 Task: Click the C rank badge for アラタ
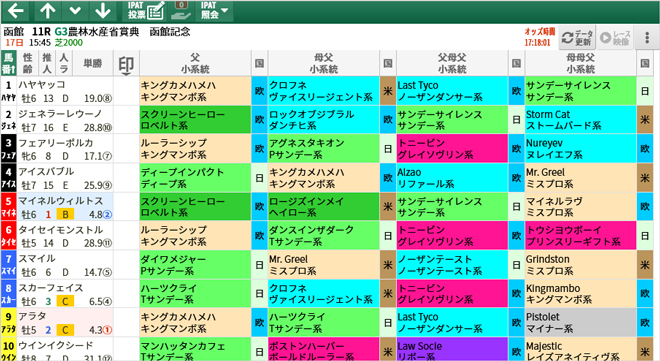pyautogui.click(x=65, y=330)
